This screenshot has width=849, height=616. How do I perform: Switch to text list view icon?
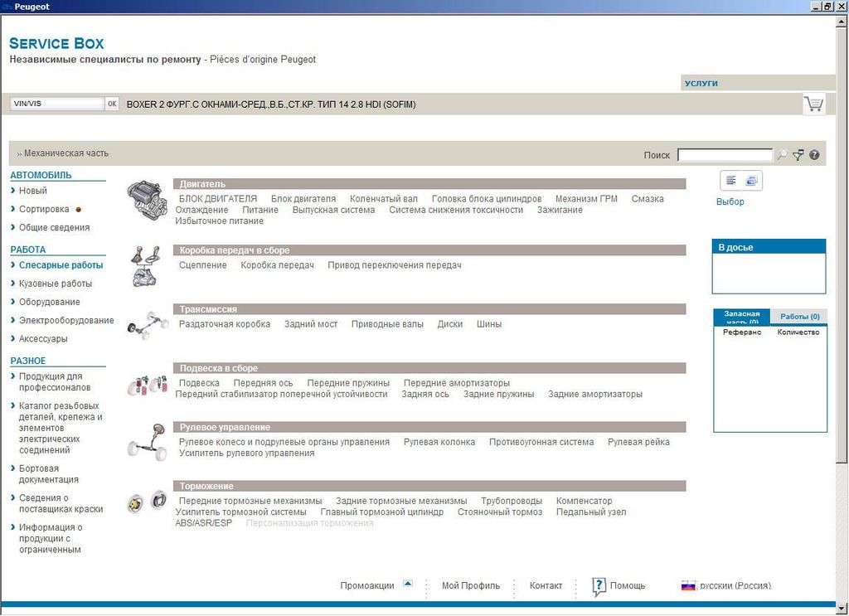[731, 181]
